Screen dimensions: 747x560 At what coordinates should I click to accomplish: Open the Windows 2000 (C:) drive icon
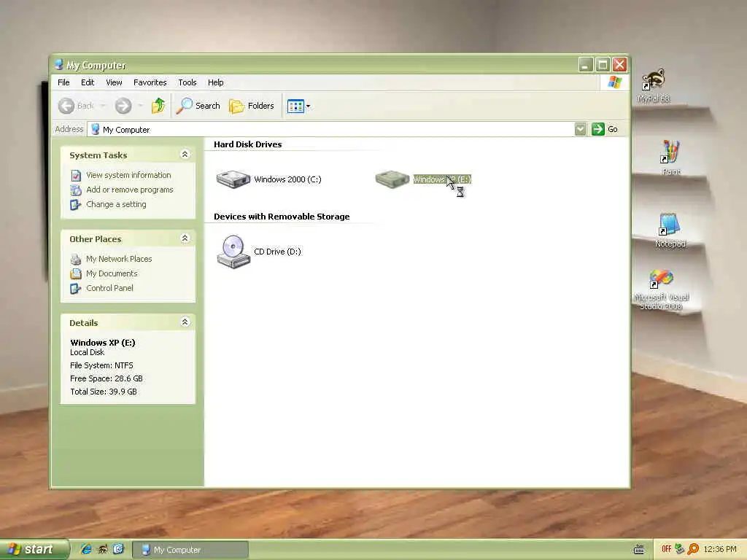pyautogui.click(x=233, y=179)
